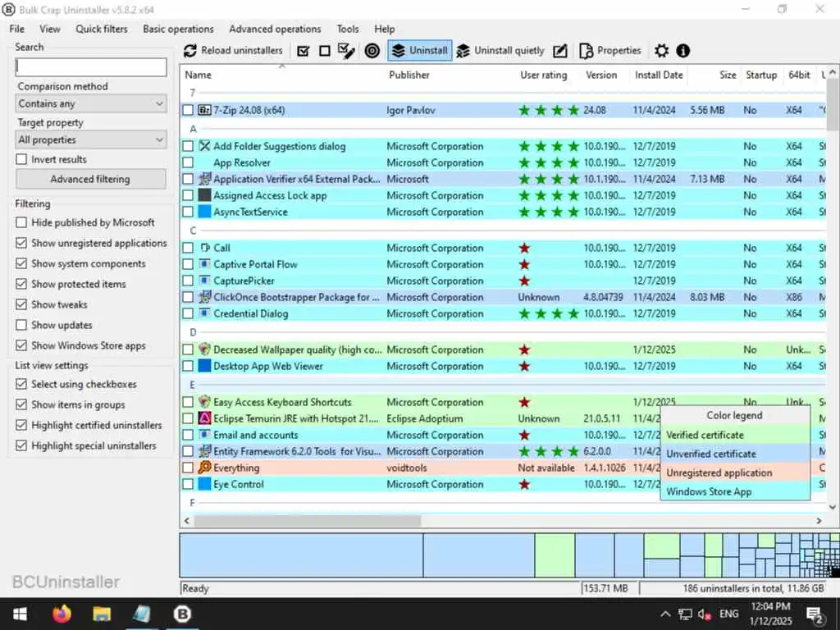
Task: Click the invert selection toolbar icon
Action: click(347, 51)
